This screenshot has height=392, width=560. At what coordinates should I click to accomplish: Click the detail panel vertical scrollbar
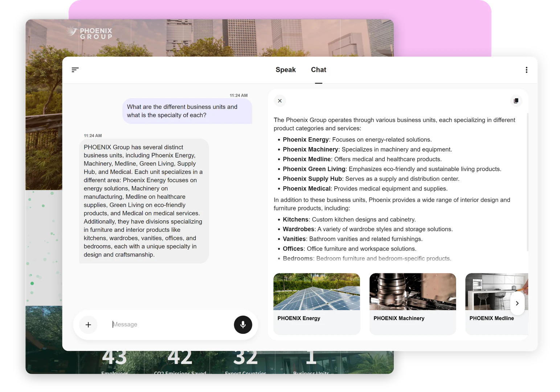coord(527,181)
